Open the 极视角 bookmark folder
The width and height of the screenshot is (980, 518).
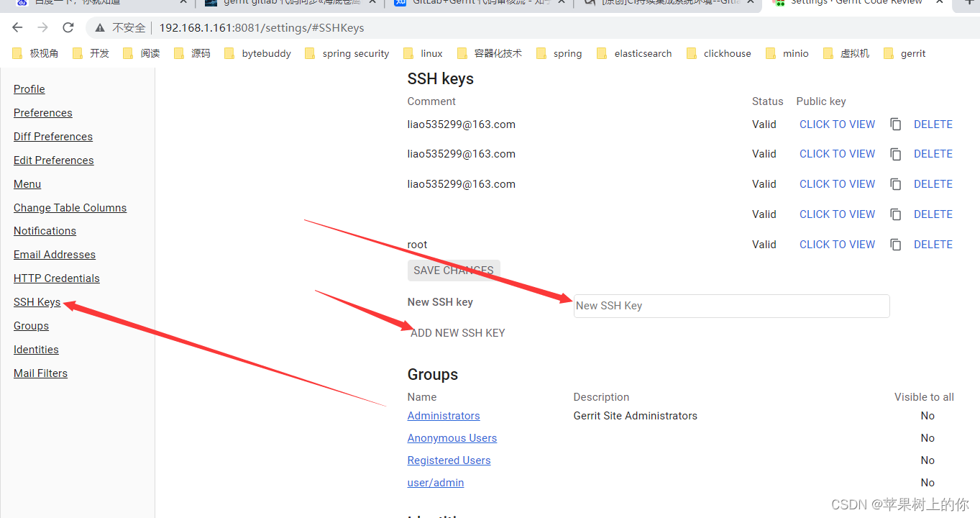pyautogui.click(x=36, y=53)
